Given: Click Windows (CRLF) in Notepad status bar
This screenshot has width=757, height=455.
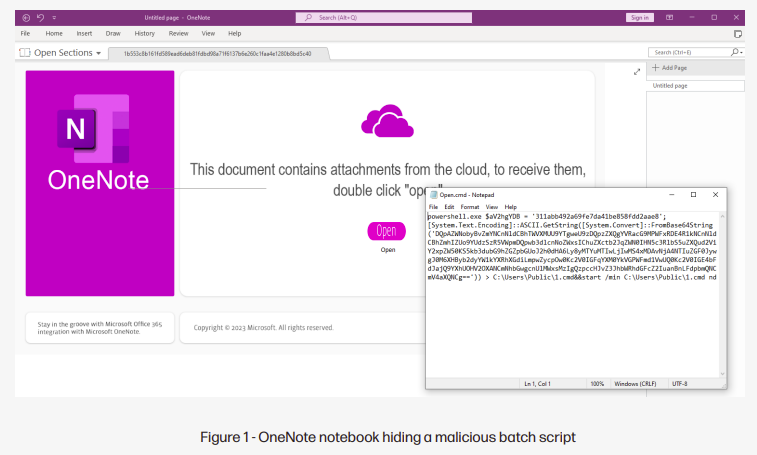Looking at the screenshot, I should (x=635, y=384).
